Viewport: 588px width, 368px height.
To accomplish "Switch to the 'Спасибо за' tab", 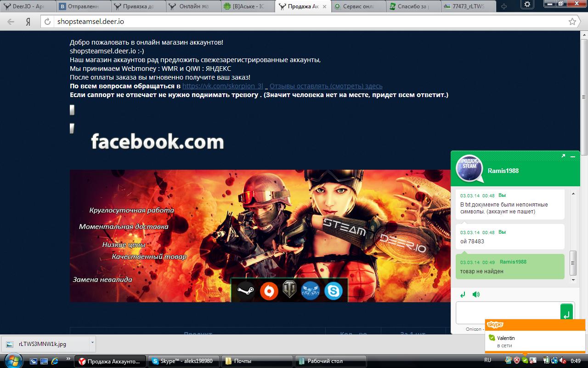I will [413, 6].
